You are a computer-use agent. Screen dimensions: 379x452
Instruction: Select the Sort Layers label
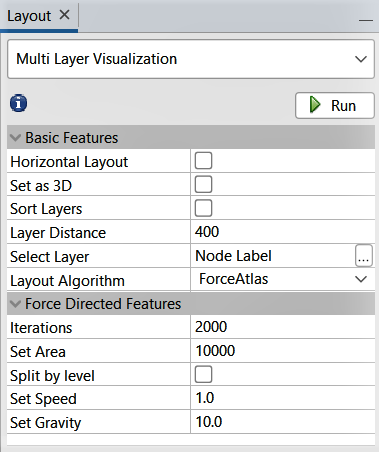click(x=46, y=209)
